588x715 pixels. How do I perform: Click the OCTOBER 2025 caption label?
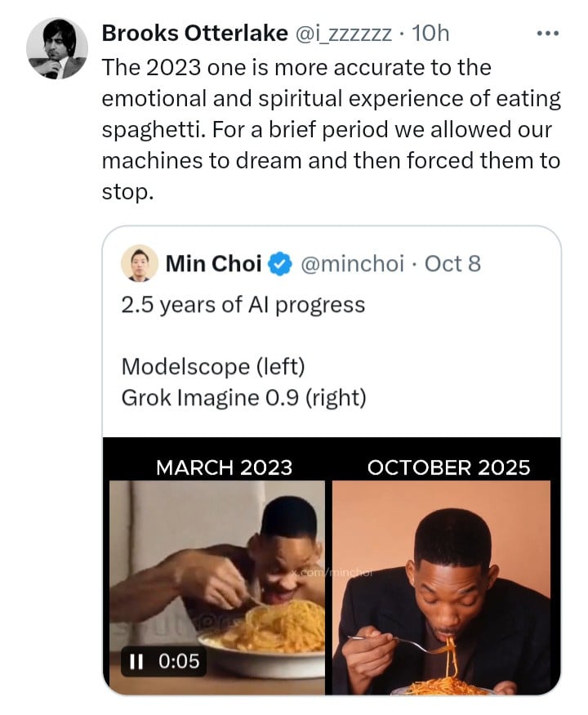[x=448, y=468]
